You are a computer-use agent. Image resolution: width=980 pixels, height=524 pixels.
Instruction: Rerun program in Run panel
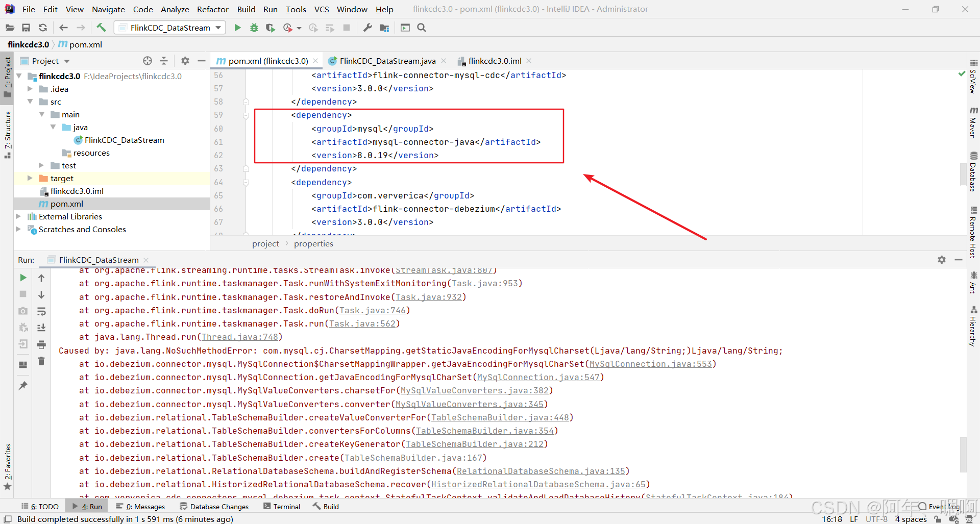click(23, 278)
